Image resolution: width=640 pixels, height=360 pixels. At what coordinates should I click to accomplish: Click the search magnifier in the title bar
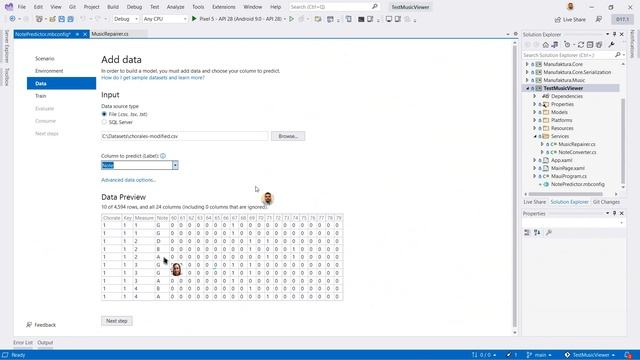tap(374, 7)
